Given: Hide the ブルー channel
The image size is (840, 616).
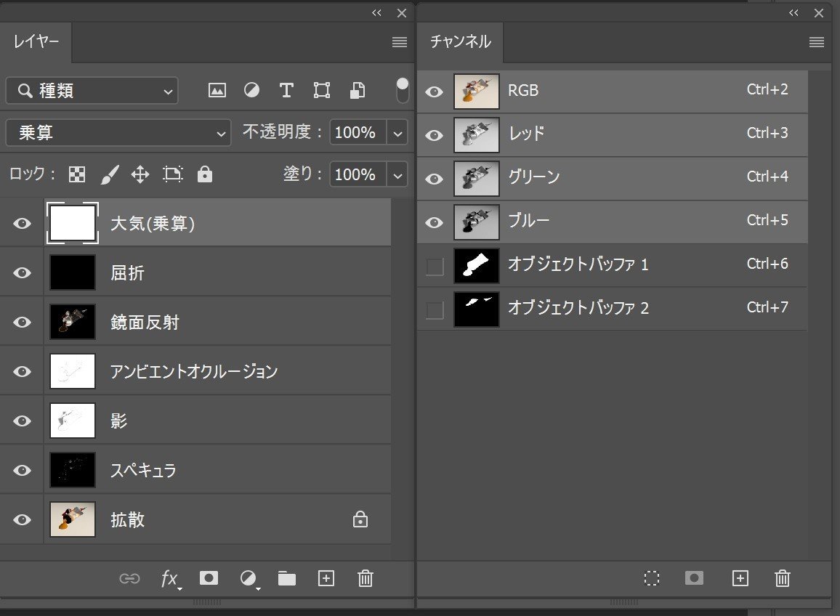Looking at the screenshot, I should click(434, 222).
